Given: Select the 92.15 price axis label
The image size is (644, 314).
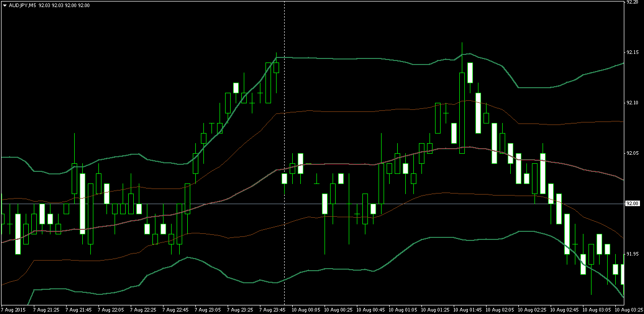Looking at the screenshot, I should tap(632, 52).
